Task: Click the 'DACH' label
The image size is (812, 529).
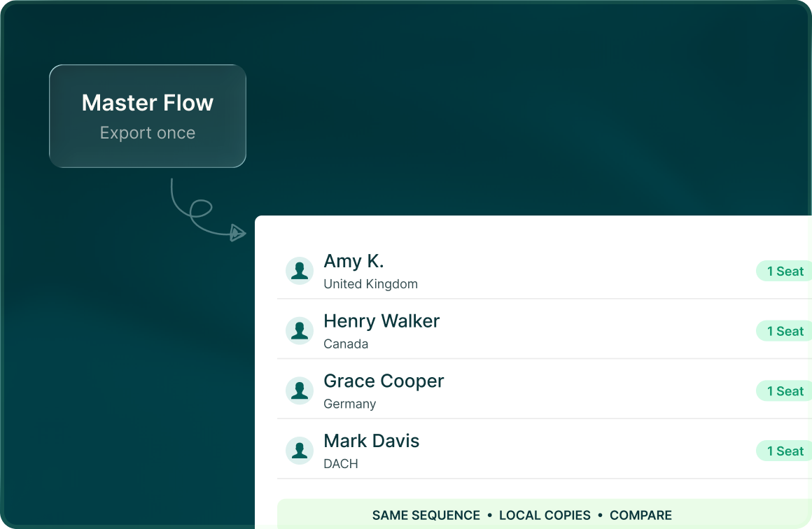Action: coord(341,464)
